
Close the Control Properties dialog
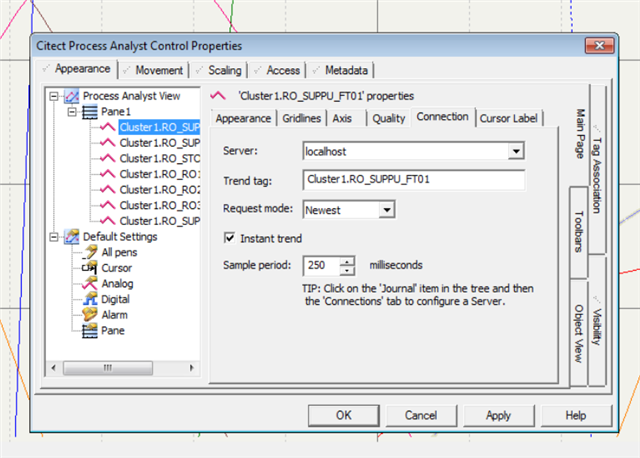click(599, 46)
